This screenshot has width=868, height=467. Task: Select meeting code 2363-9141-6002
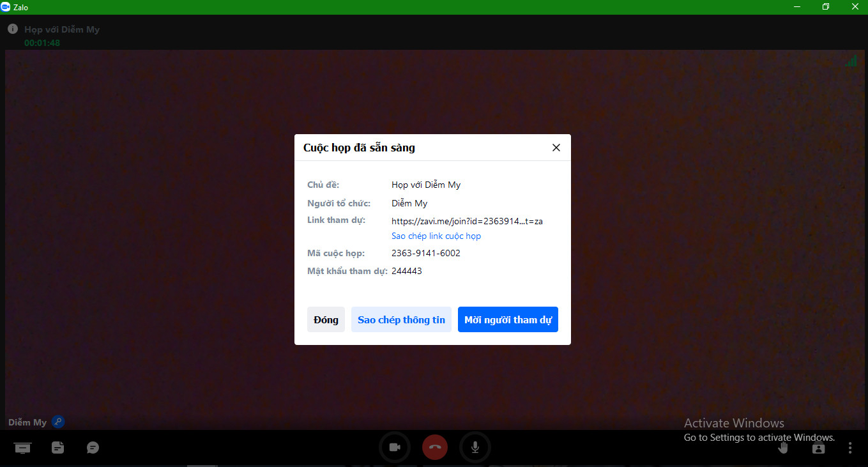(x=426, y=253)
